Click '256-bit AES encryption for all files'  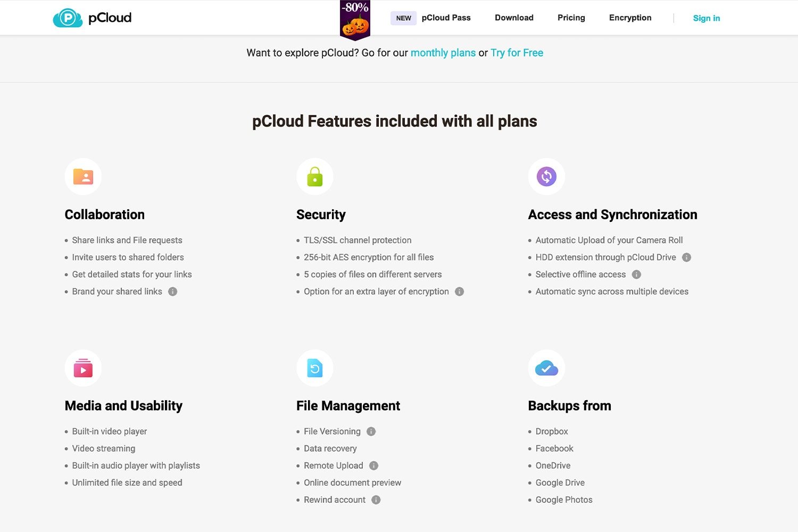(x=369, y=257)
